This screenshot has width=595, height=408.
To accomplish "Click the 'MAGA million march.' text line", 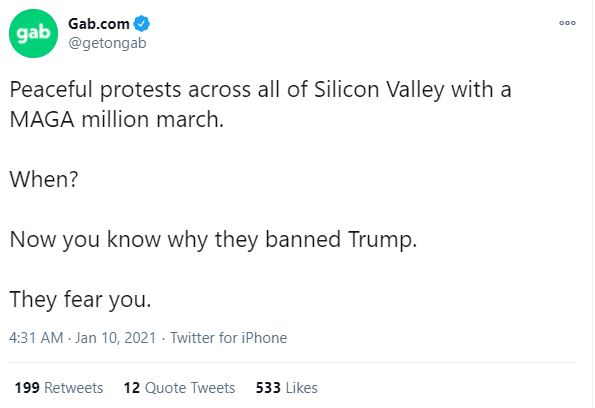I will tap(117, 120).
